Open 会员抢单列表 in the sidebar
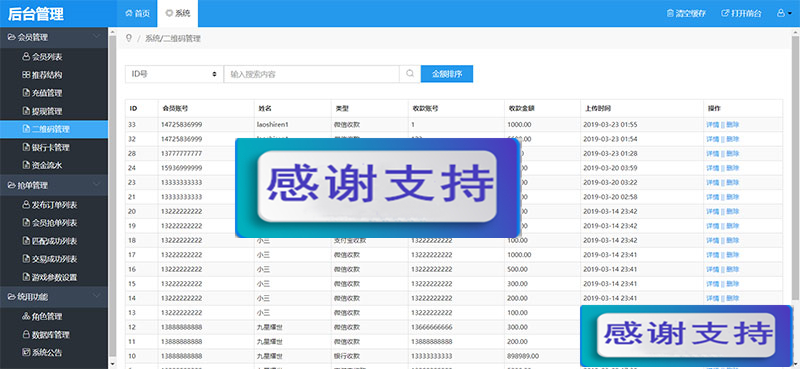The height and width of the screenshot is (369, 800). pyautogui.click(x=49, y=223)
